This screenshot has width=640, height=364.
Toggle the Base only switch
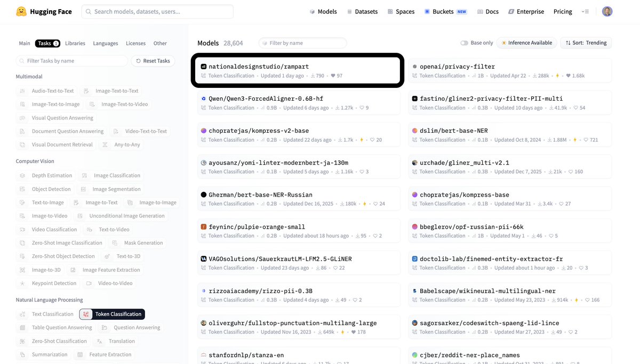point(464,43)
